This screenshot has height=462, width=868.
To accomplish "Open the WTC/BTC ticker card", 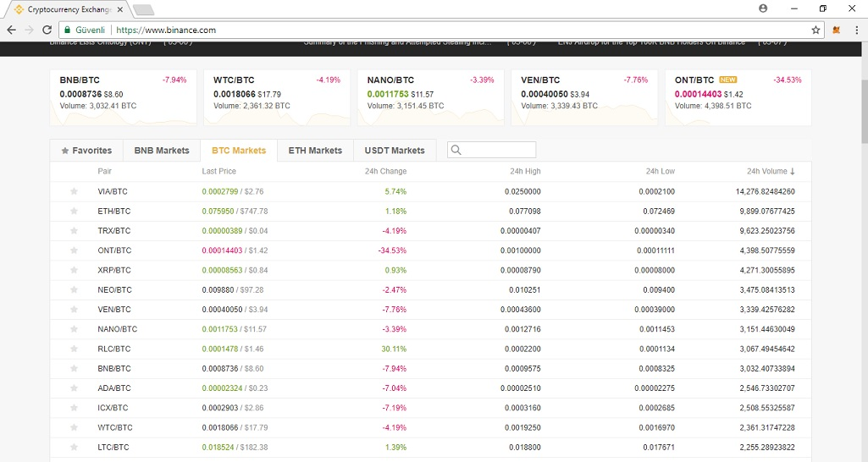I will [x=277, y=97].
